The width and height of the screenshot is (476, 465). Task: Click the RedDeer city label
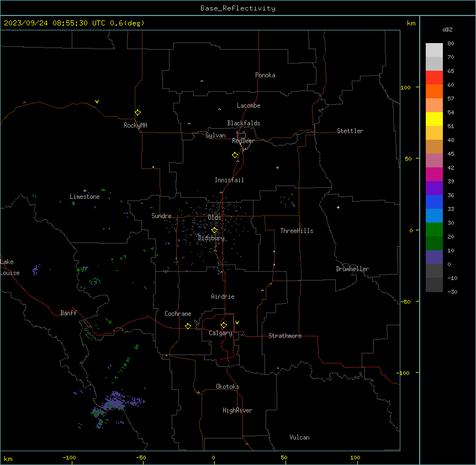pyautogui.click(x=243, y=141)
